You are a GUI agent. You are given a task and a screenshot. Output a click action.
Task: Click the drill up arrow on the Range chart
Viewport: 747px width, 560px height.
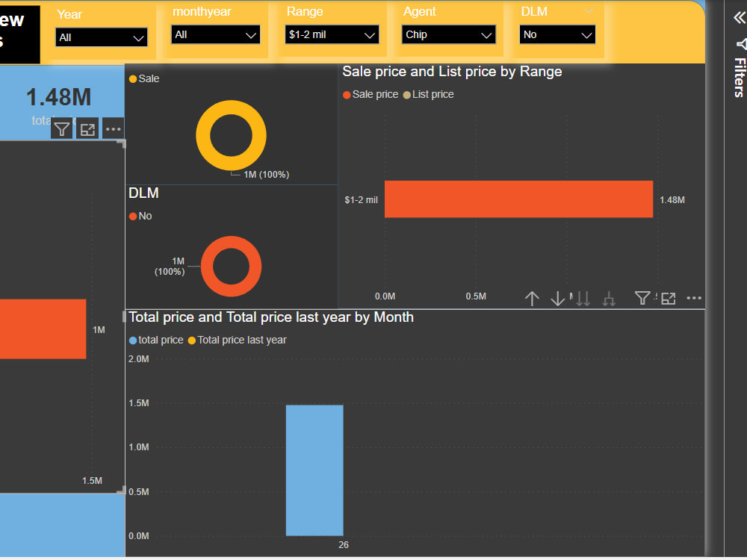coord(532,298)
